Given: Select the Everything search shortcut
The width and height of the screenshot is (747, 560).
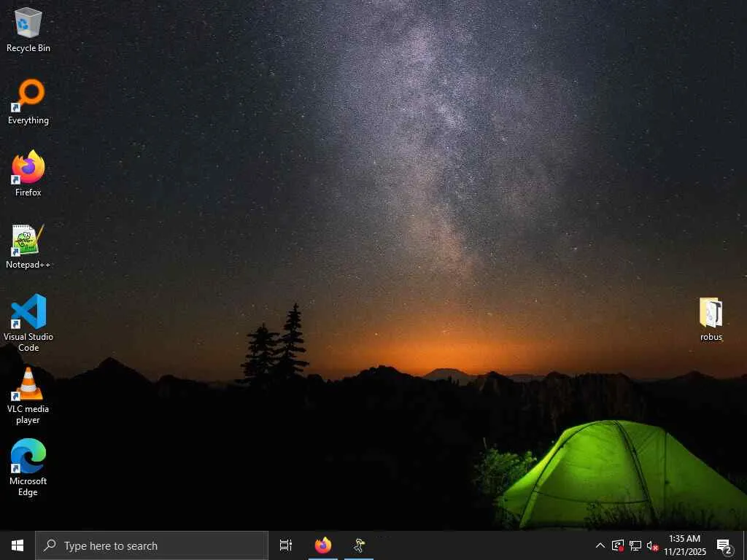Looking at the screenshot, I should [28, 102].
